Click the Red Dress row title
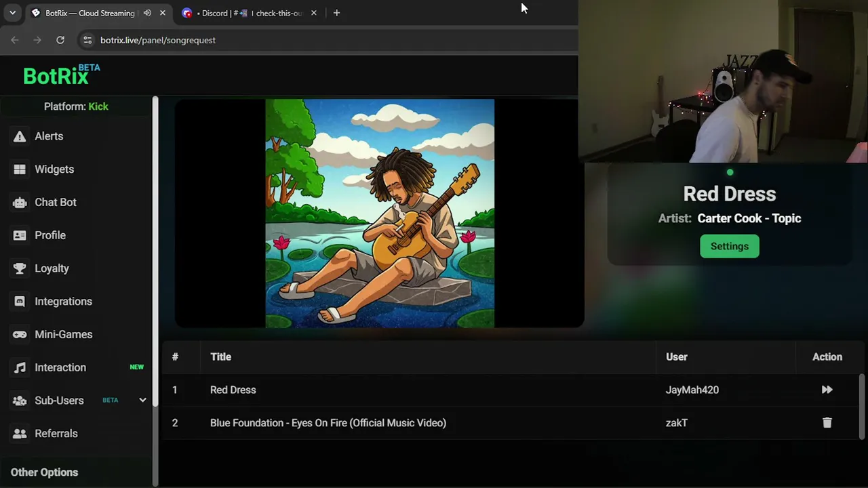The image size is (868, 488). [233, 390]
